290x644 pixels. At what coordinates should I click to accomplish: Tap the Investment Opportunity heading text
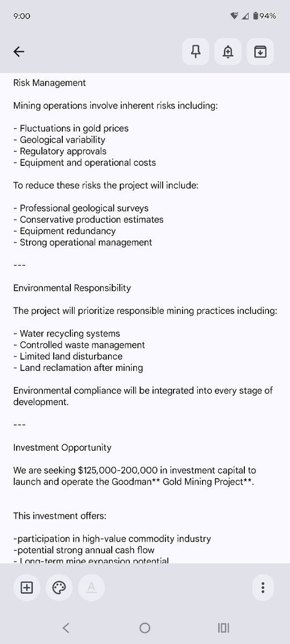click(62, 448)
